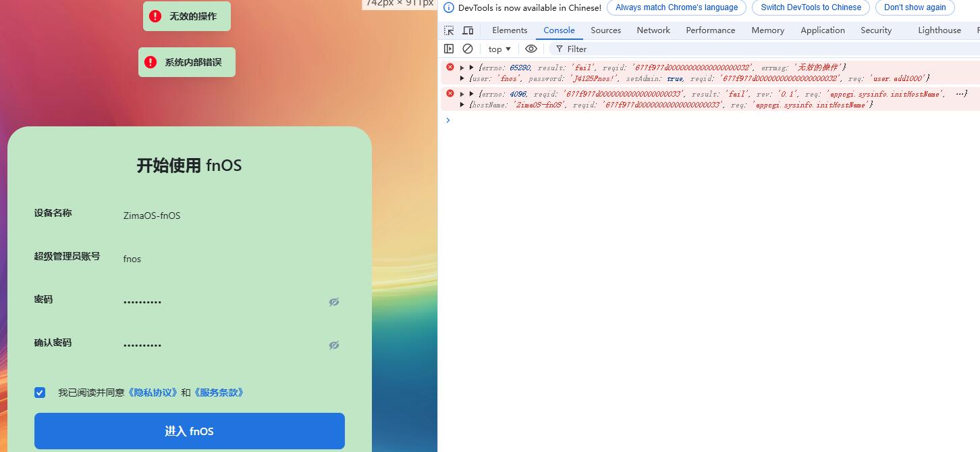Screen dimensions: 980x452
Task: Show password in 确认密码 field
Action: [x=334, y=345]
